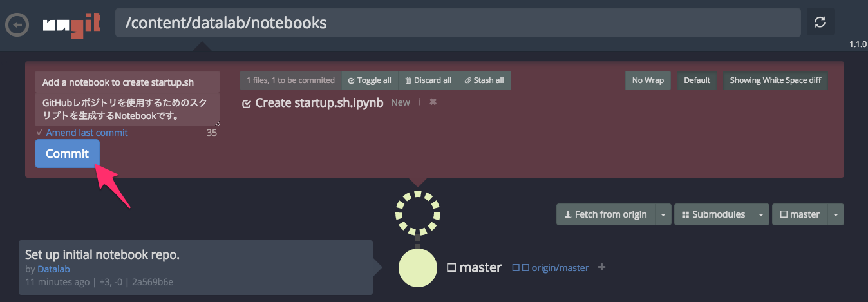
Task: Add a new branch with plus icon
Action: point(602,267)
